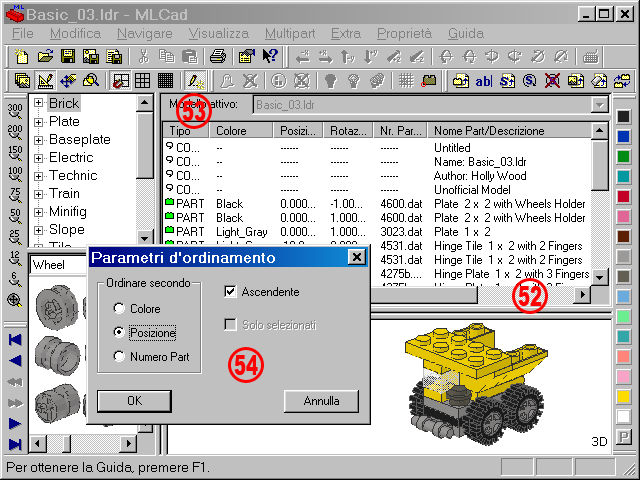Image resolution: width=640 pixels, height=480 pixels.
Task: Go to next step with right arrow
Action: (x=15, y=424)
